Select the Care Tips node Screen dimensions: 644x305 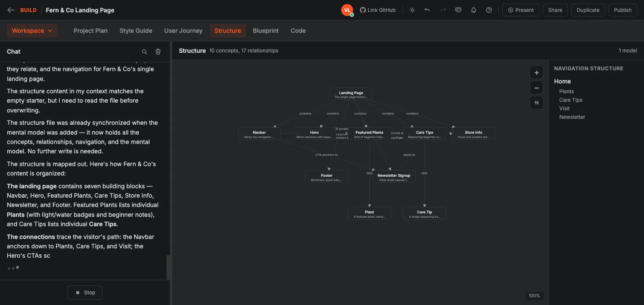424,134
